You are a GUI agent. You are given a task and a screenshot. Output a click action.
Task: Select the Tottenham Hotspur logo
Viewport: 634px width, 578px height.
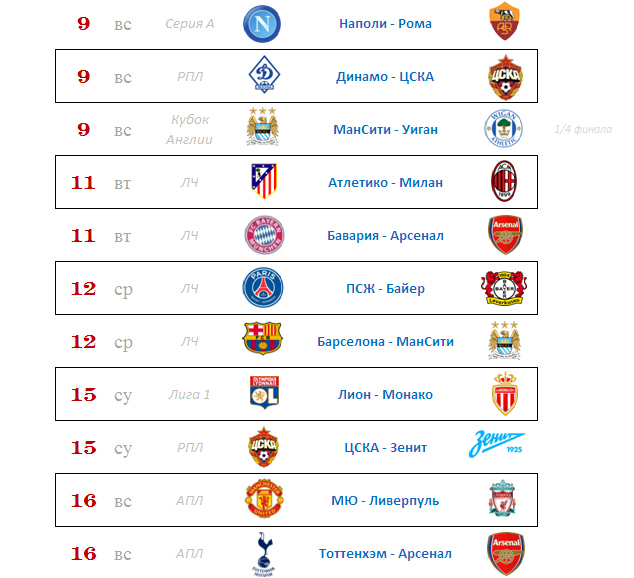(262, 554)
